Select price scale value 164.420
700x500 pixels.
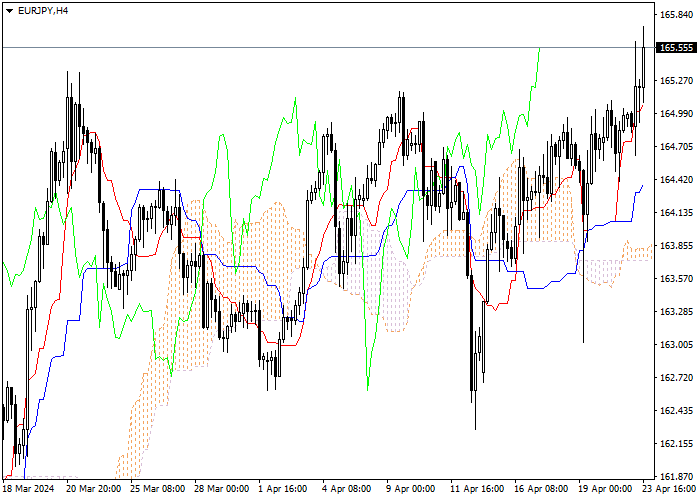[676, 179]
